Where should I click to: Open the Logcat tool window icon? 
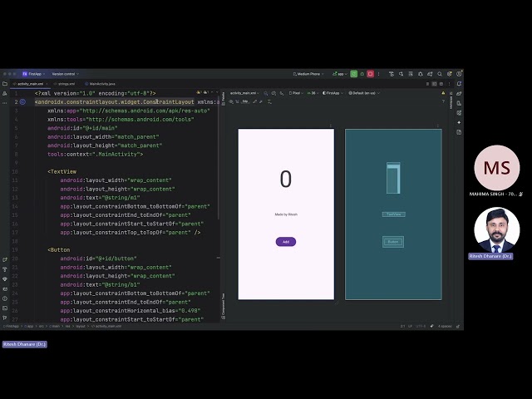(x=5, y=288)
